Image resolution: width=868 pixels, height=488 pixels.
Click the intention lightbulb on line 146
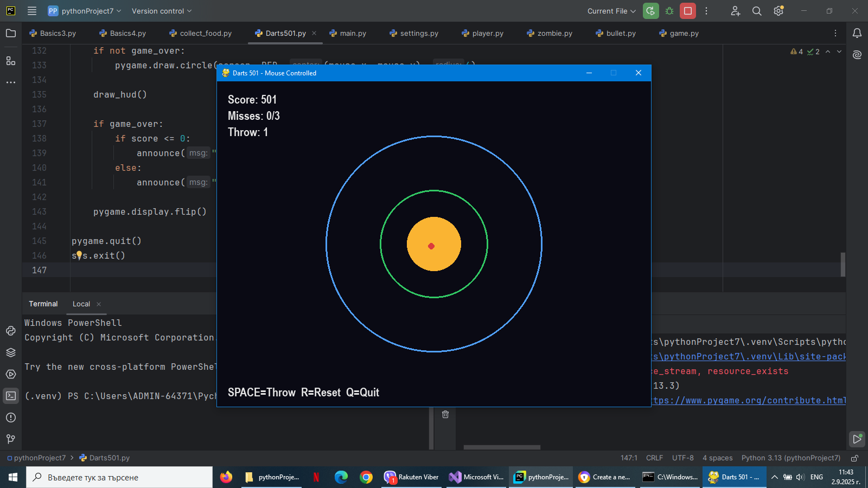79,254
